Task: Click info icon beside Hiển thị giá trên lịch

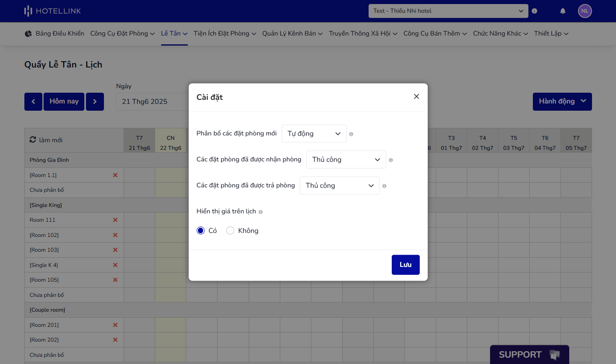Action: click(x=261, y=212)
